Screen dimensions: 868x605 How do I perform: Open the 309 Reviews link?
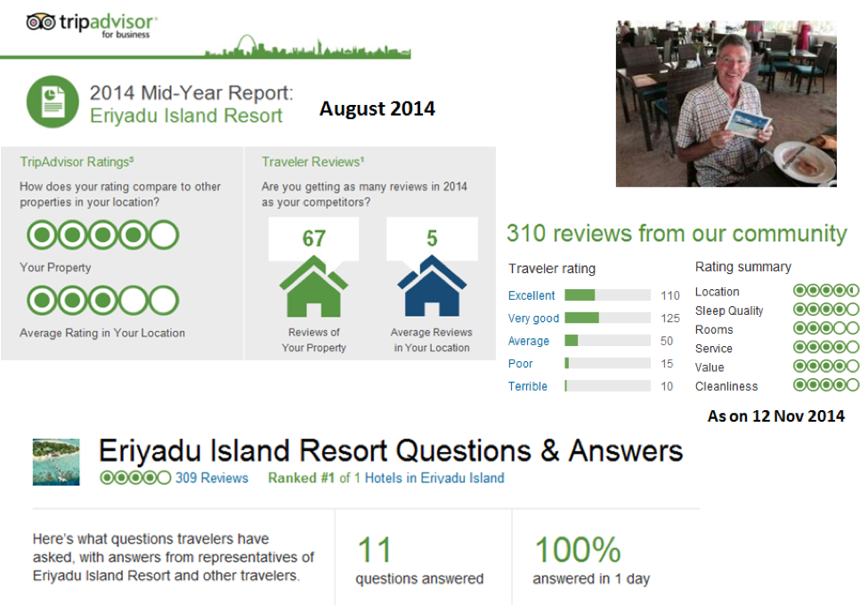point(212,478)
